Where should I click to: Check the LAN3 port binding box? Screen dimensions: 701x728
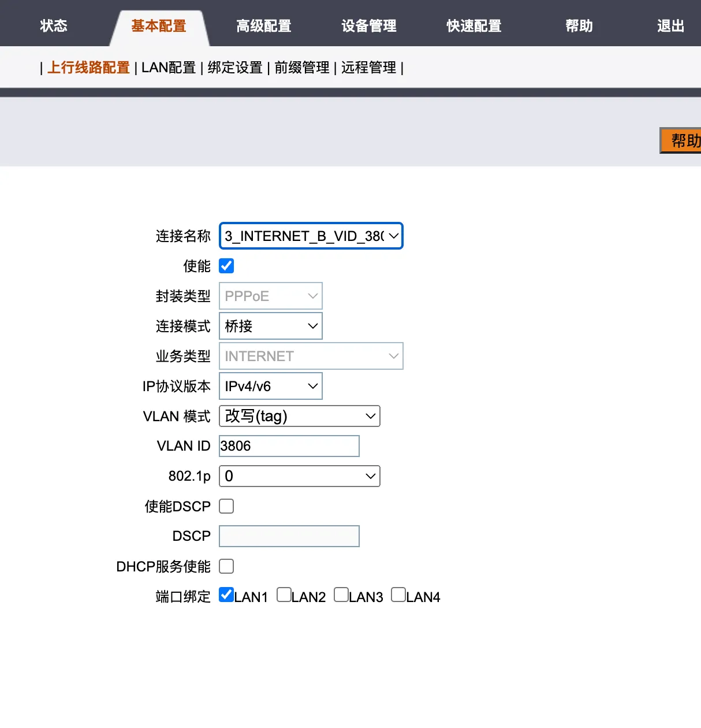(341, 595)
